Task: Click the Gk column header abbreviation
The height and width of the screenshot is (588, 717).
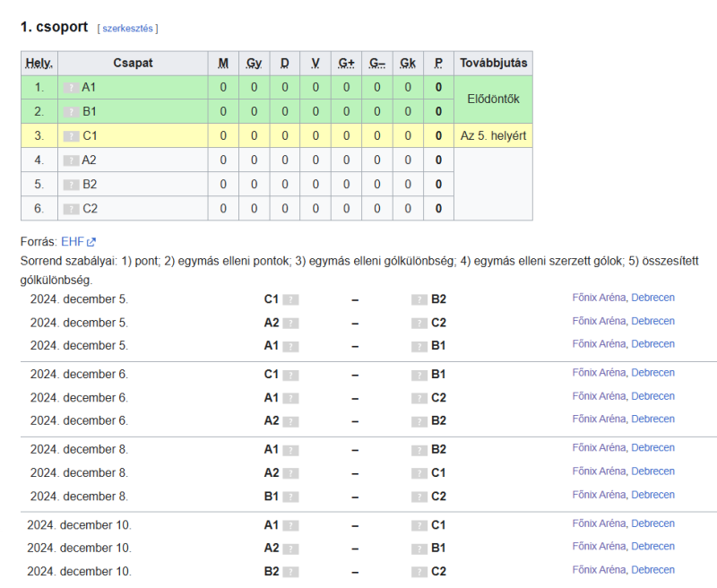Action: [x=408, y=63]
